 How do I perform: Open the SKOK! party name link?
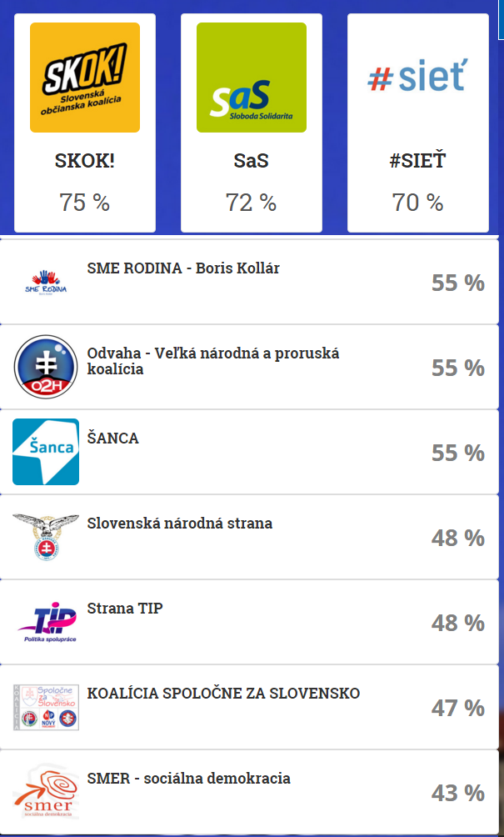point(84,161)
